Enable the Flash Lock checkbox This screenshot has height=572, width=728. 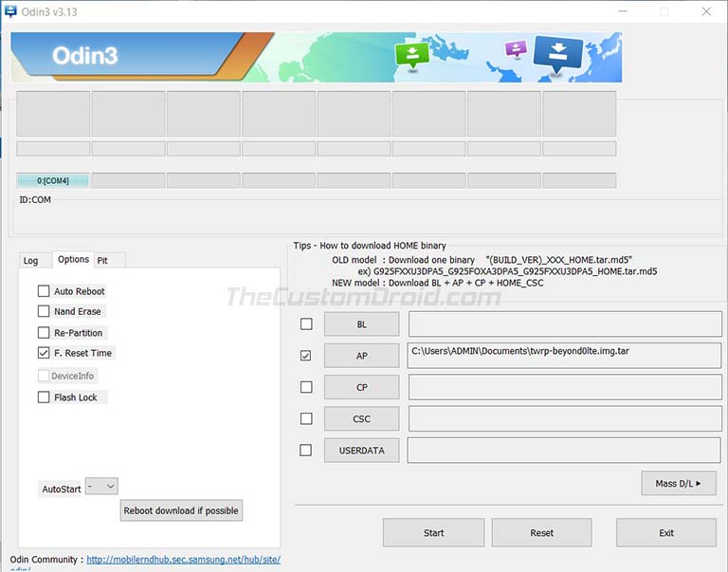44,397
